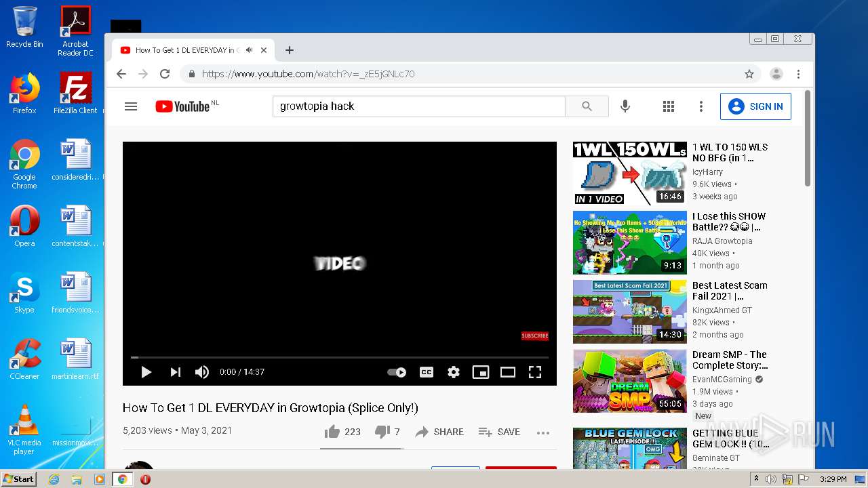The width and height of the screenshot is (868, 488).
Task: Open the YouTube hamburger guide menu
Action: coord(131,106)
